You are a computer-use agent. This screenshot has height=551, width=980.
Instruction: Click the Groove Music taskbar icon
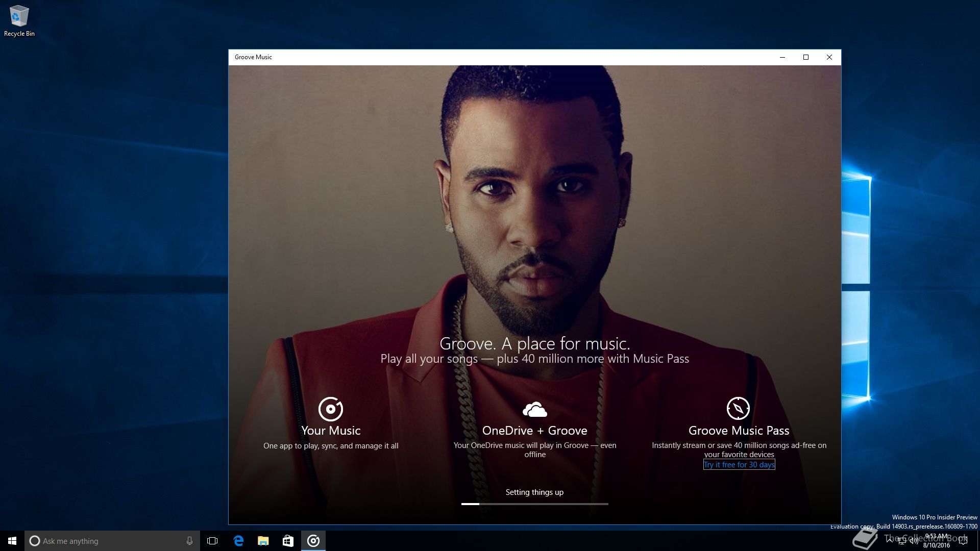coord(313,541)
